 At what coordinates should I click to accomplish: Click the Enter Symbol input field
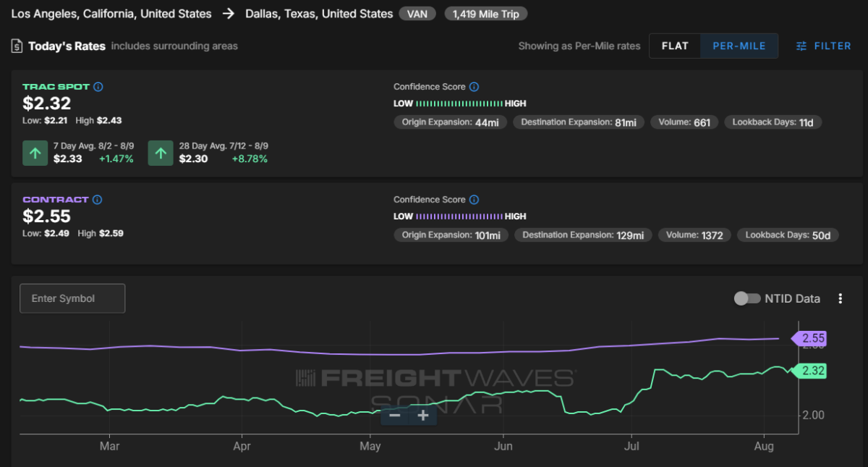tap(72, 298)
